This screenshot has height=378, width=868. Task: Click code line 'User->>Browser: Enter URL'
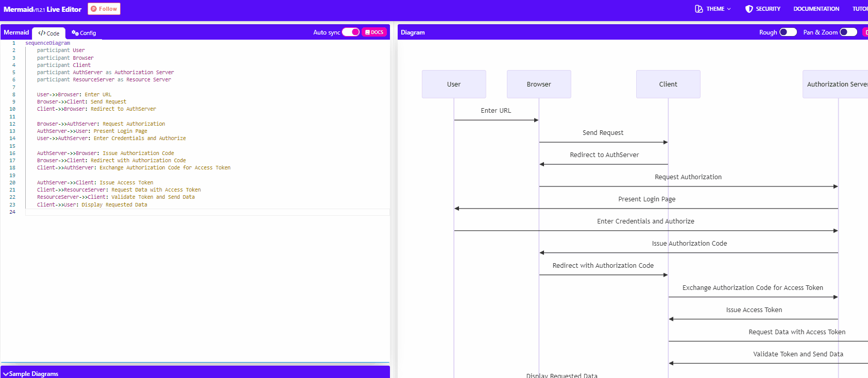click(74, 95)
